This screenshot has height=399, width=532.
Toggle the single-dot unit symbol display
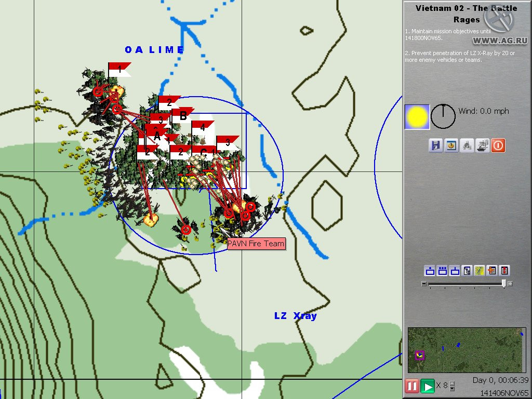pos(430,271)
